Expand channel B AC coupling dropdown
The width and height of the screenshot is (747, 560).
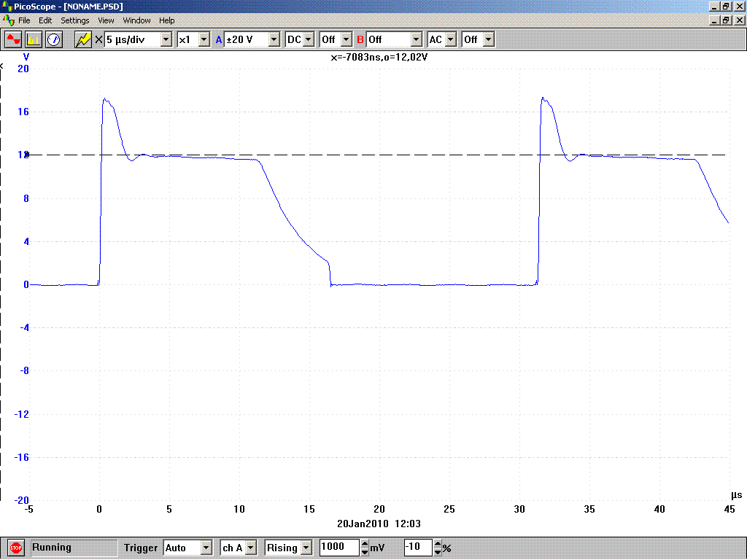coord(451,39)
